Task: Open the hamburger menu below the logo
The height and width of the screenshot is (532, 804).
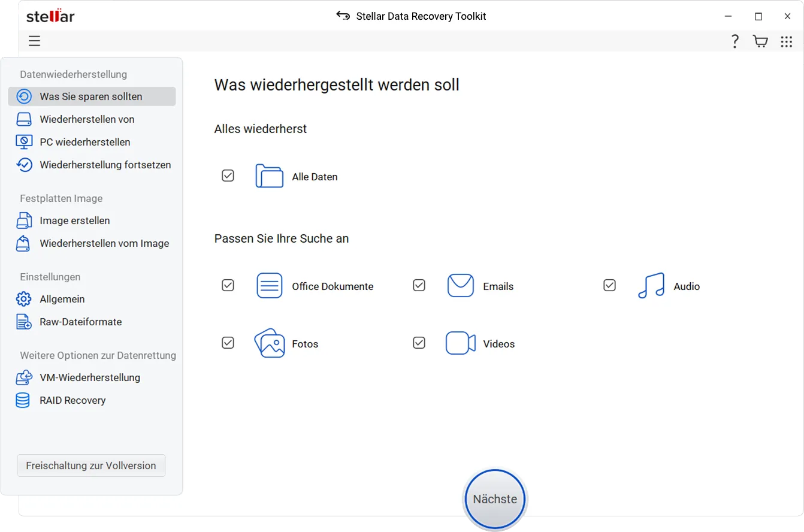Action: (x=34, y=41)
